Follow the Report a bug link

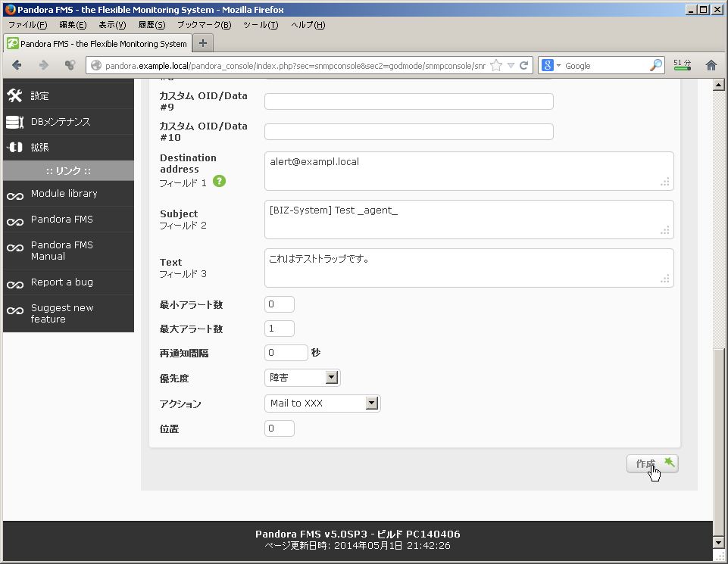pos(62,282)
